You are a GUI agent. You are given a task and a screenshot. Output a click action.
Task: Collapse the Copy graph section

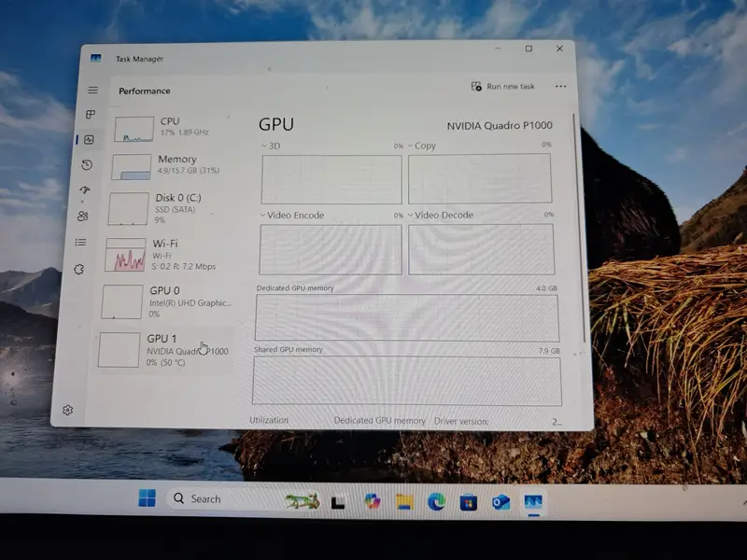click(411, 146)
